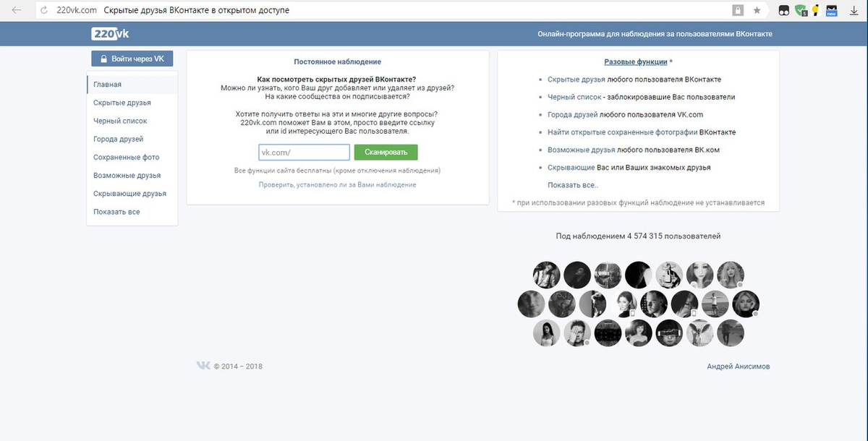
Task: Click the page icon beside the 220vk.com address
Action: tap(44, 10)
